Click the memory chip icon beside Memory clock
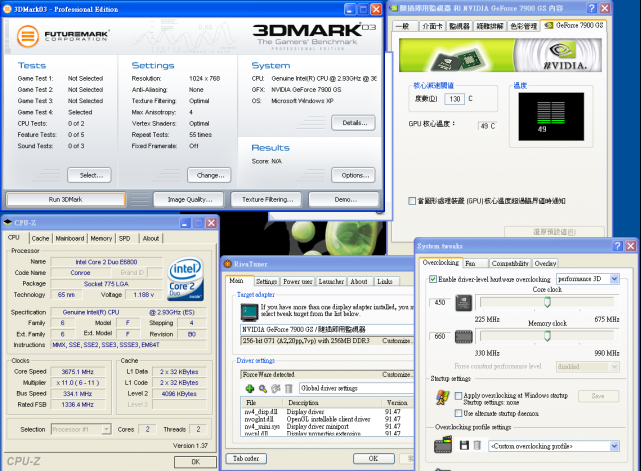 464,337
